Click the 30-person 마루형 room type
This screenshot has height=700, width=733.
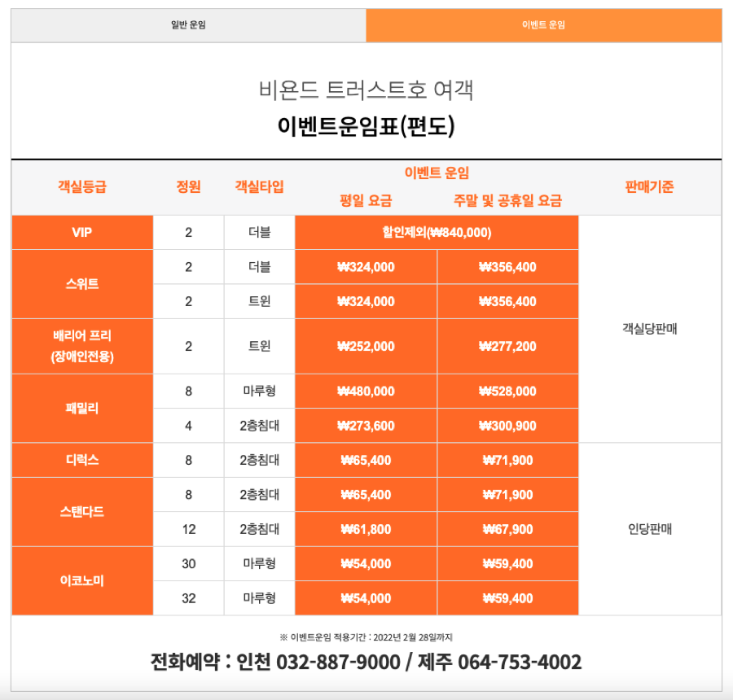(x=260, y=564)
